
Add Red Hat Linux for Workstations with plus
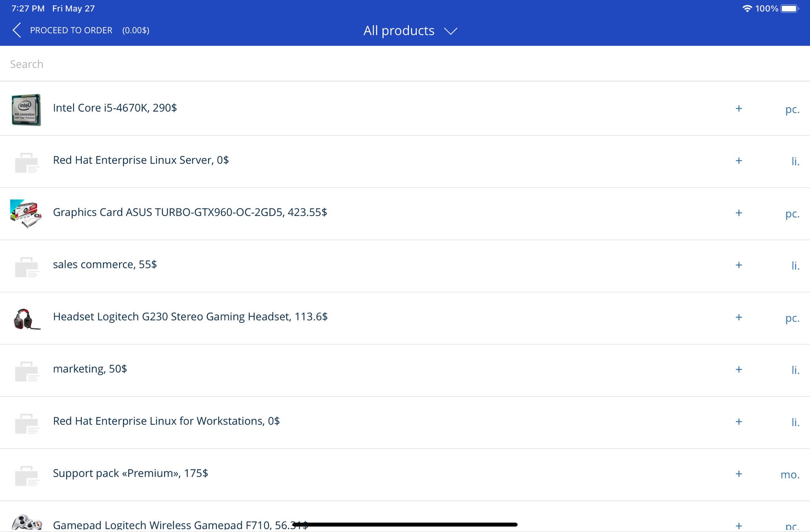tap(738, 422)
